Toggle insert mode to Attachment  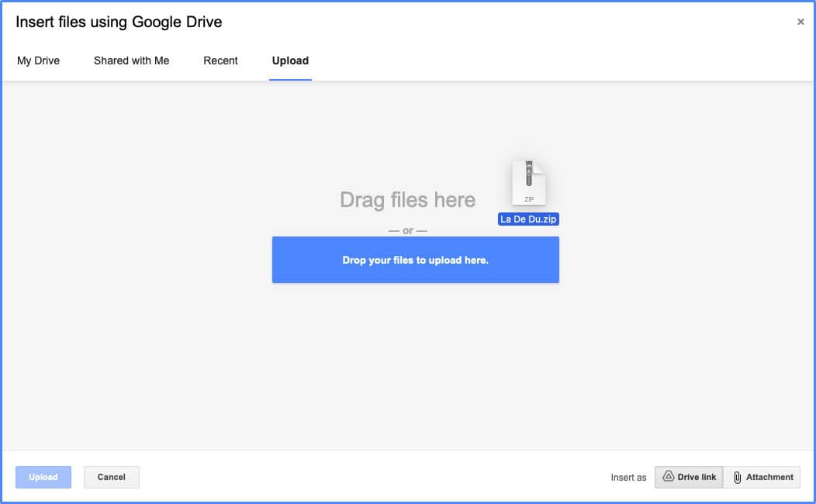pyautogui.click(x=762, y=477)
